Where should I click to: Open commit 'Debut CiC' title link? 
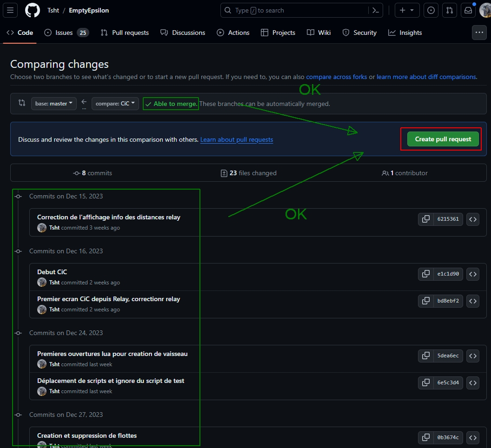pos(52,272)
